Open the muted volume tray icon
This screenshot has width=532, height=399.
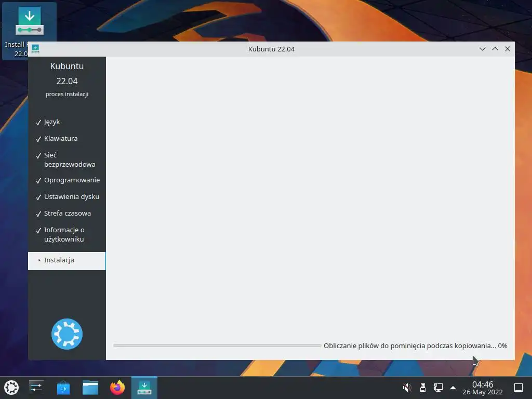(x=407, y=388)
